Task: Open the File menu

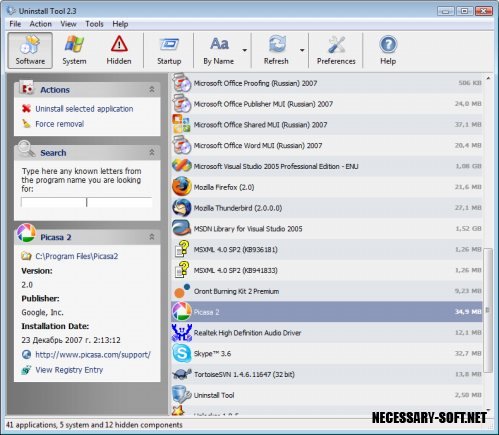Action: point(15,24)
